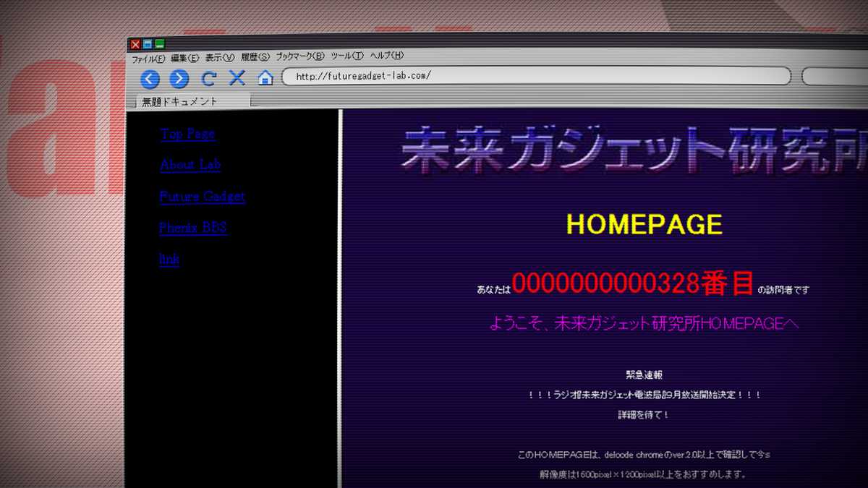
Task: Click the blue window button in title bar
Action: coord(148,45)
